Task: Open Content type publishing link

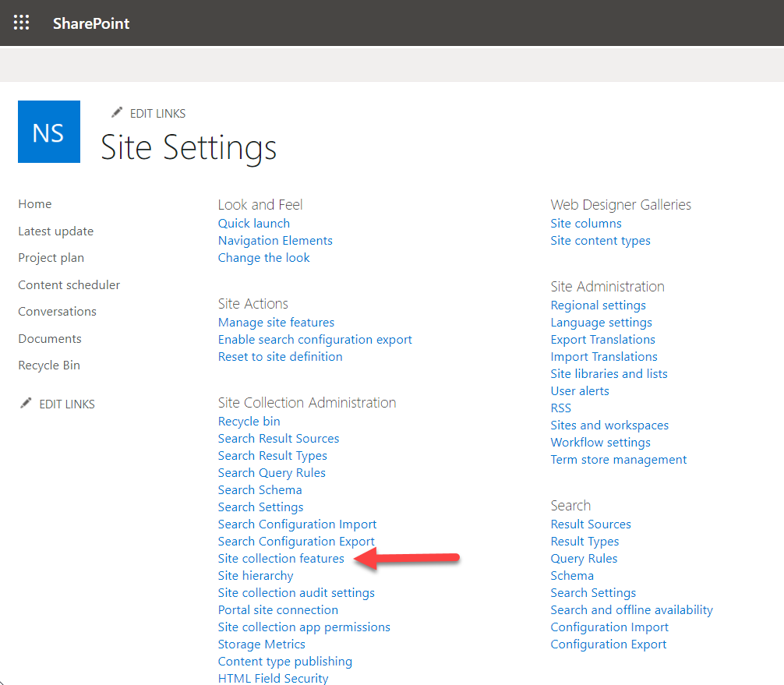Action: [285, 662]
